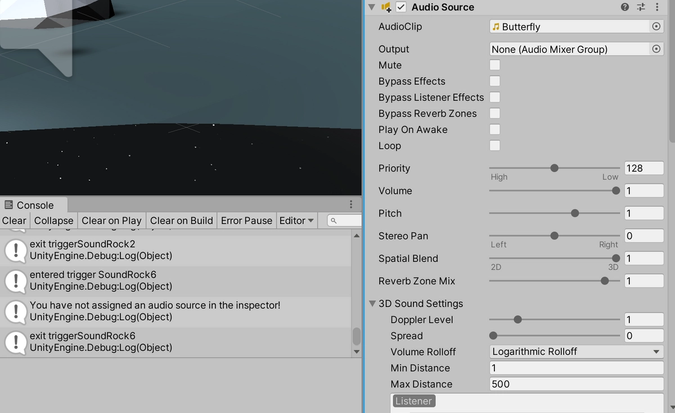Viewport: 675px width, 413px height.
Task: Open Audio Source preset selector icon
Action: point(641,7)
